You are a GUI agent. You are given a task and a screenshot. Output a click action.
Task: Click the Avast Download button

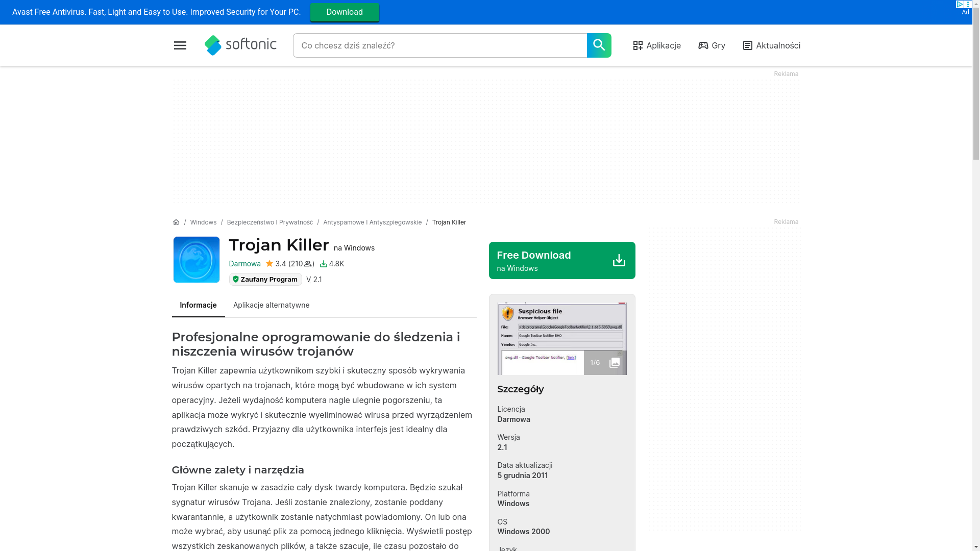(345, 12)
